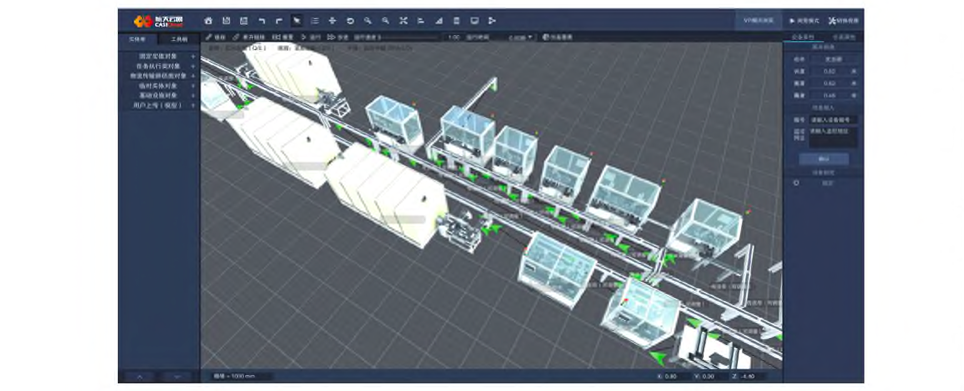
Task: Click the first save disk icon
Action: point(226,21)
